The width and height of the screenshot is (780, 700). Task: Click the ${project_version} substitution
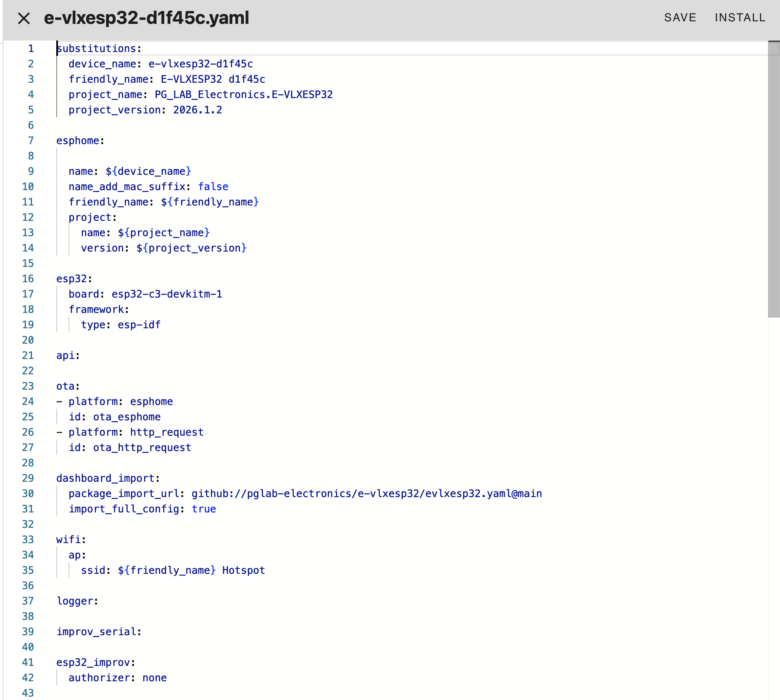point(191,248)
